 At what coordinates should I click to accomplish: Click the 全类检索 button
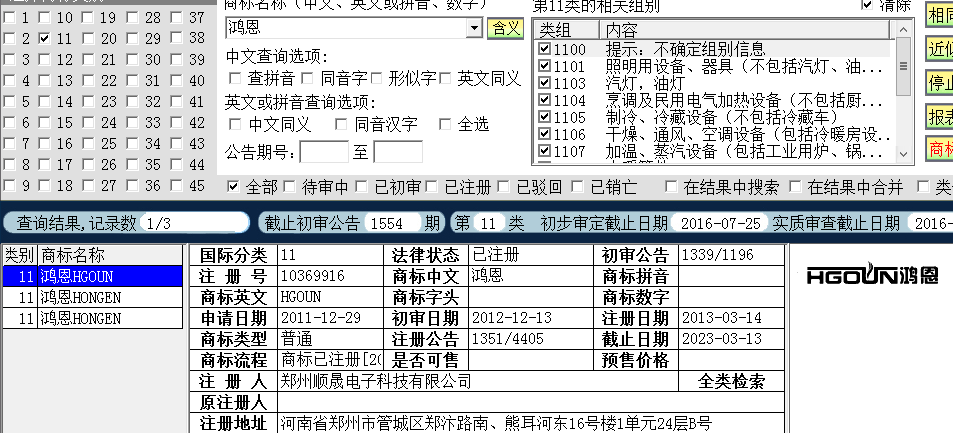pyautogui.click(x=731, y=381)
